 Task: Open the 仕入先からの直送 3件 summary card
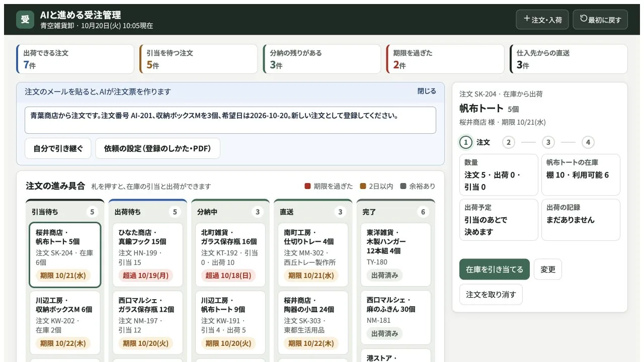569,59
